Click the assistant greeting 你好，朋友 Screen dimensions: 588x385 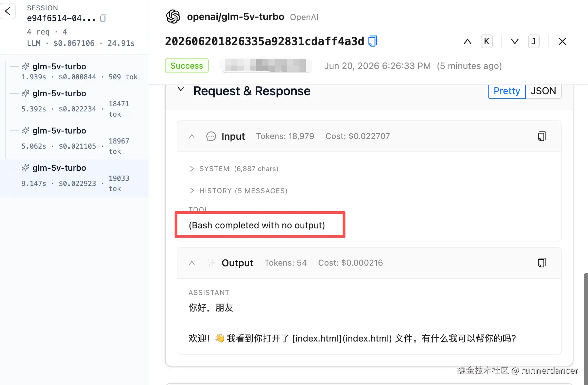tap(211, 307)
